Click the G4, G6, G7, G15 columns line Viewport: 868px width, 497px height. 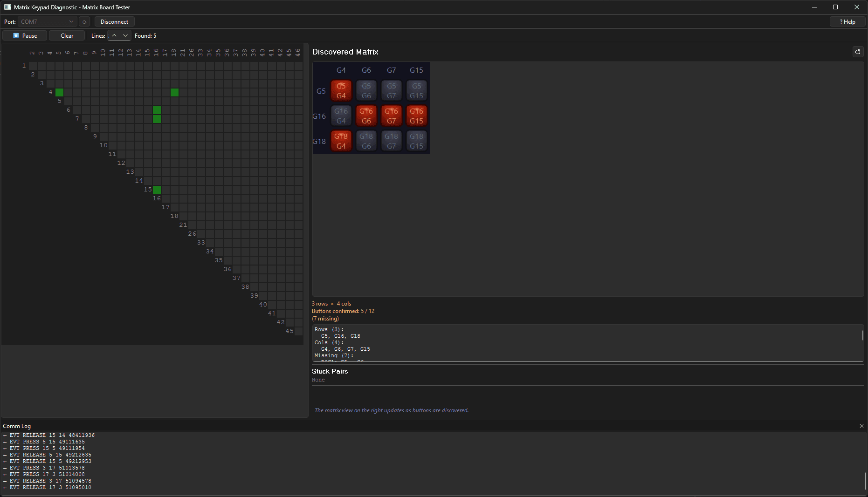[x=345, y=349]
